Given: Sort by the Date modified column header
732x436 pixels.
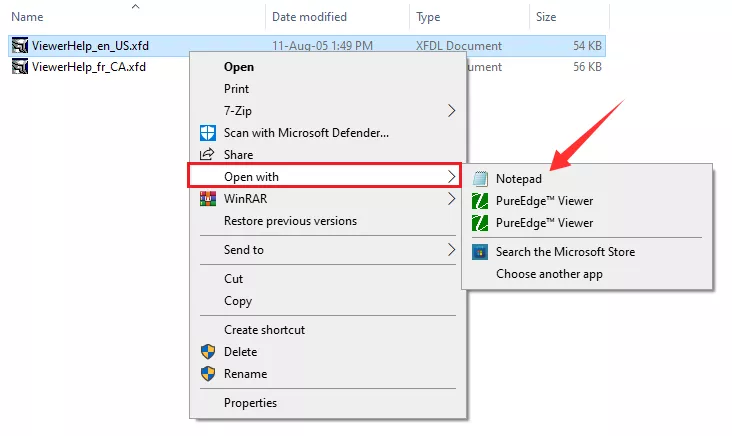Looking at the screenshot, I should (309, 17).
